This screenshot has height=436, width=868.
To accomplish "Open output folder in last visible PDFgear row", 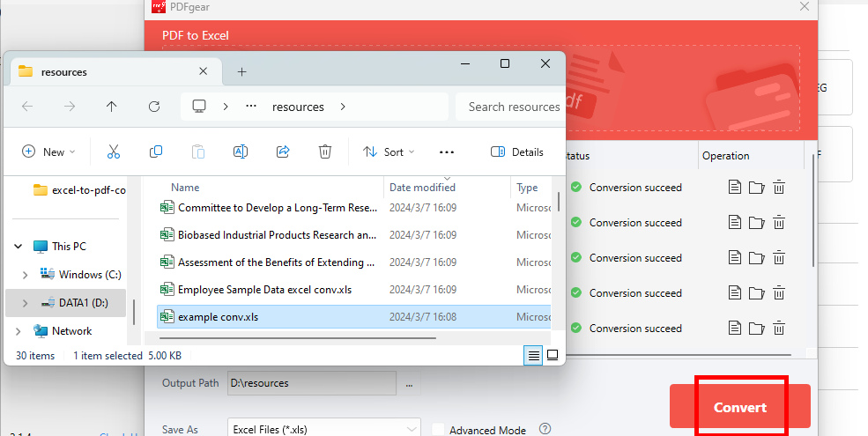I will 757,329.
